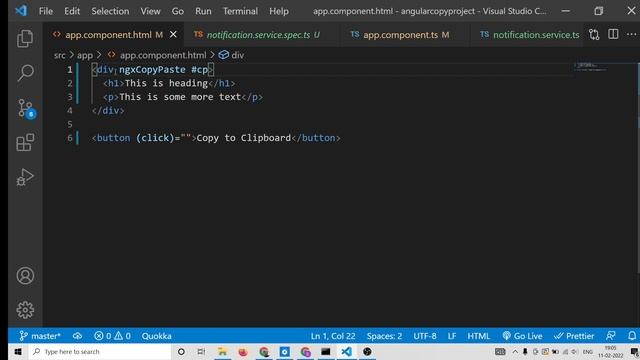
Task: Click in the Windows search box
Action: click(100, 351)
